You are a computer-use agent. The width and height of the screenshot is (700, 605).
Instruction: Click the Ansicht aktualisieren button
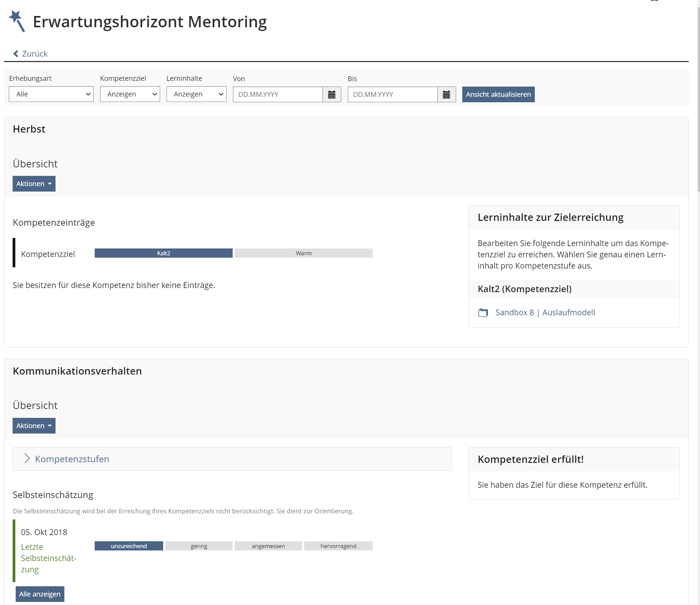point(498,94)
